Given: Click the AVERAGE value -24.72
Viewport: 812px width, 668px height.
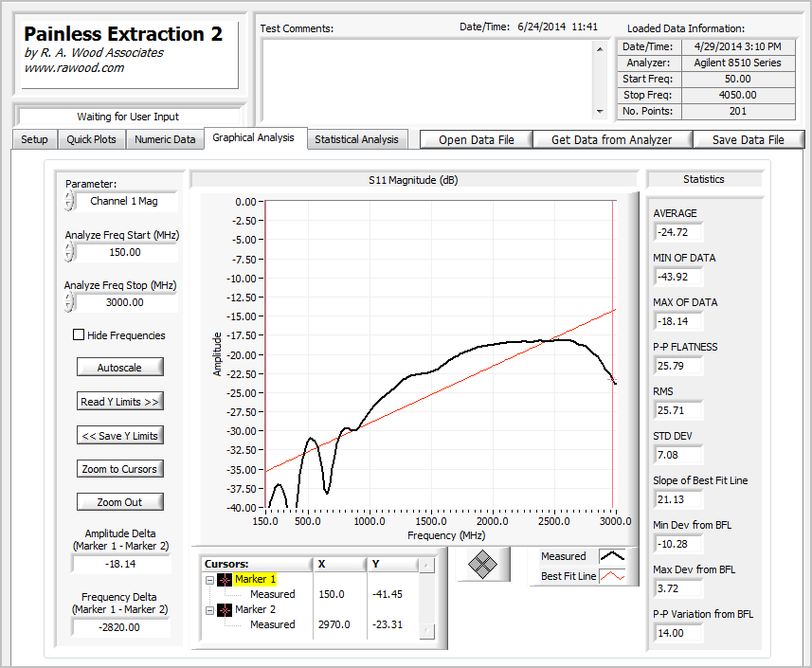Looking at the screenshot, I should [x=678, y=232].
